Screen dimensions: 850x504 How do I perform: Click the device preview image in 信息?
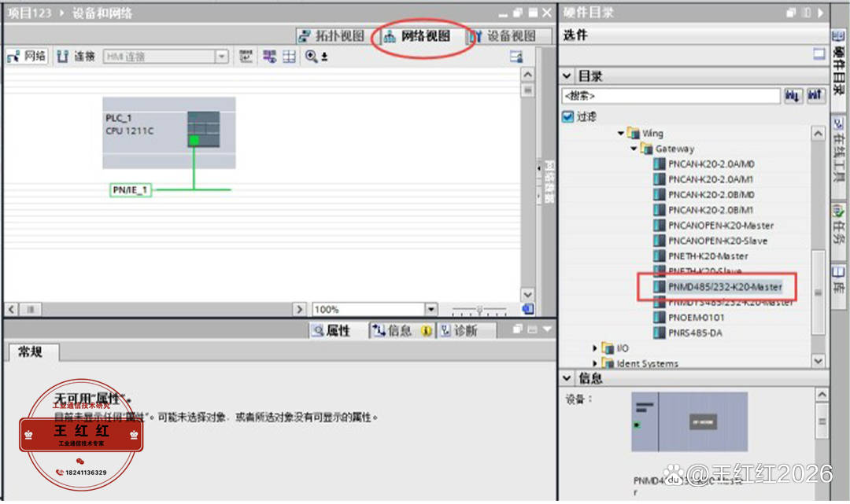click(689, 421)
